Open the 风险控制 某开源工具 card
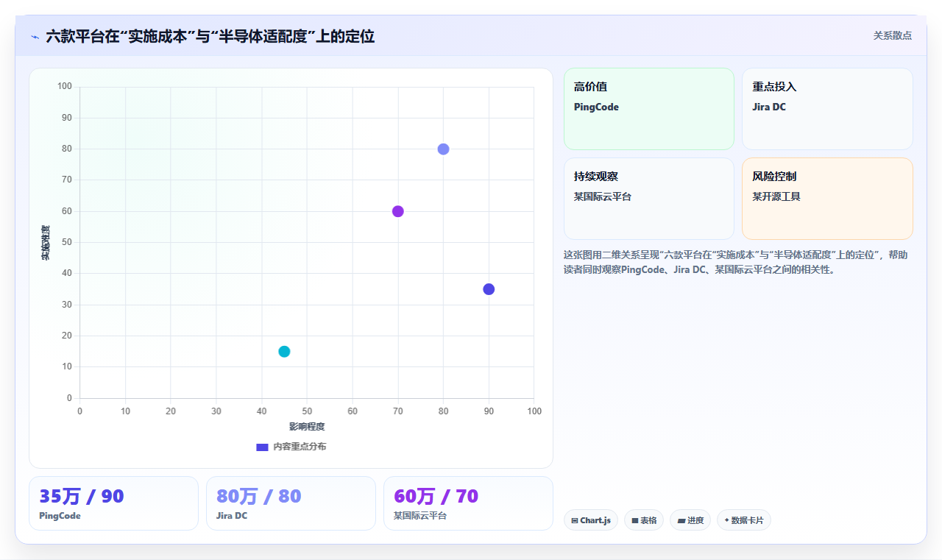The height and width of the screenshot is (560, 942). (x=827, y=199)
